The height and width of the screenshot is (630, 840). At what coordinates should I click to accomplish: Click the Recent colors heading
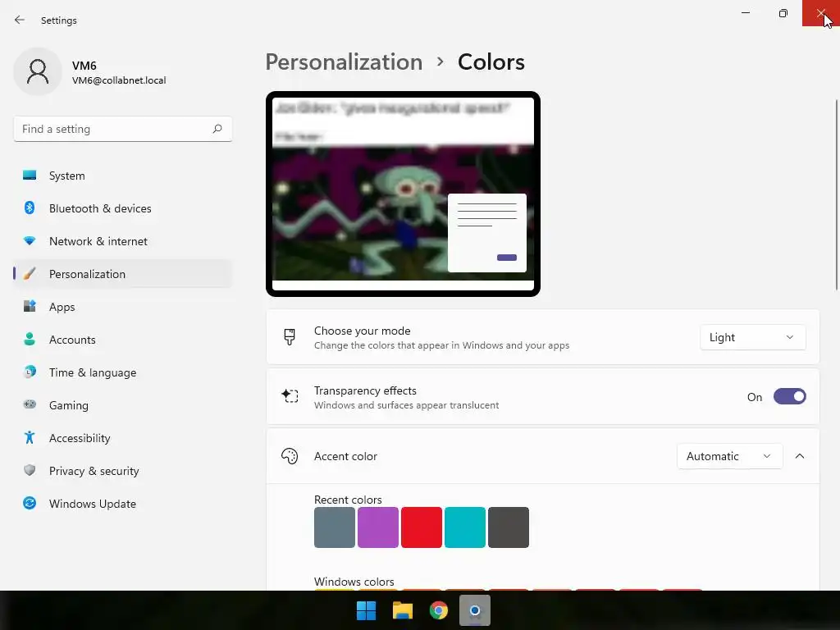(x=348, y=500)
